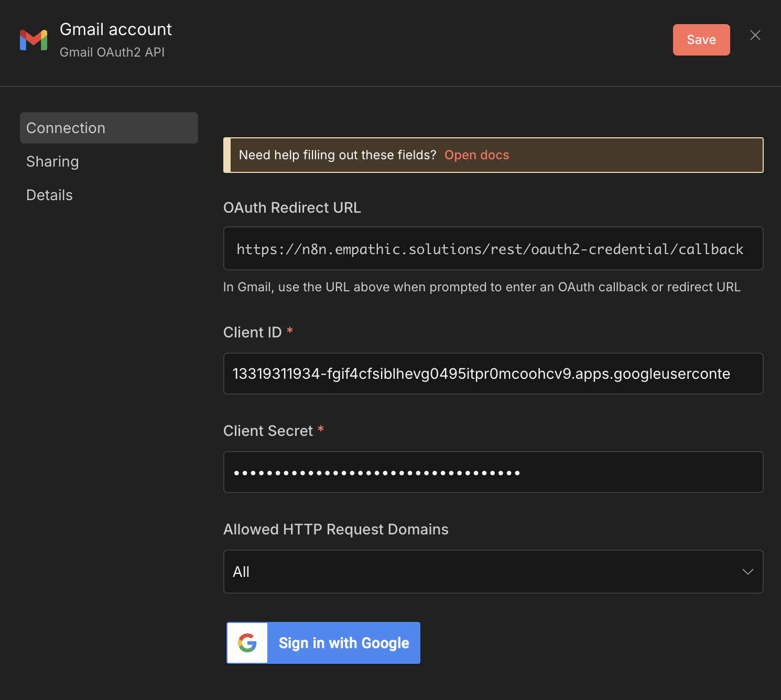Open docs for help filling fields
This screenshot has width=781, height=700.
[x=476, y=155]
